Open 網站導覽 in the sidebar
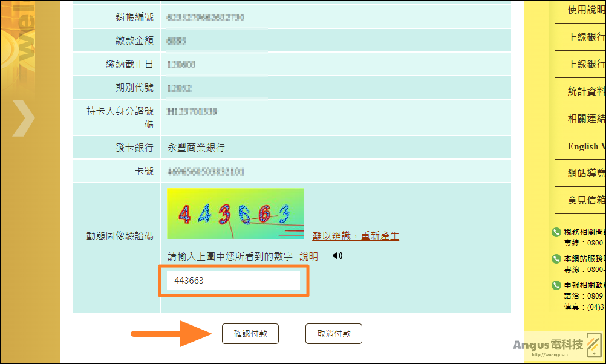Image resolution: width=606 pixels, height=364 pixels. click(586, 173)
